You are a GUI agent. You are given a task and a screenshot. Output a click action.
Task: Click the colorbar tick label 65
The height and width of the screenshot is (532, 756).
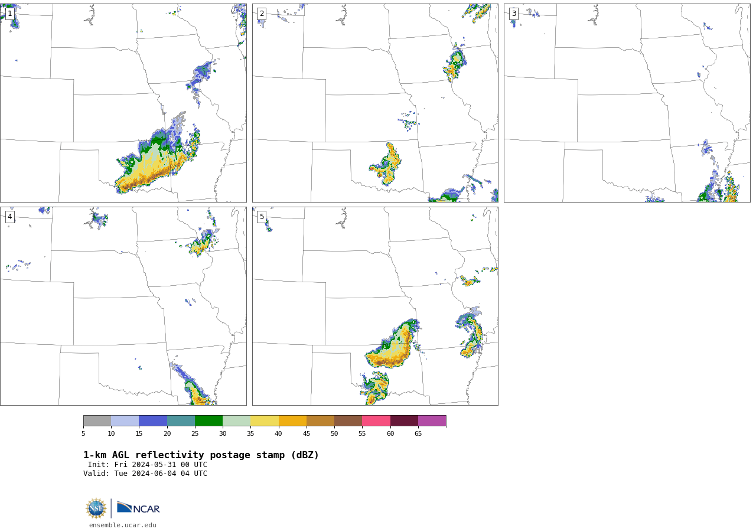(x=418, y=433)
